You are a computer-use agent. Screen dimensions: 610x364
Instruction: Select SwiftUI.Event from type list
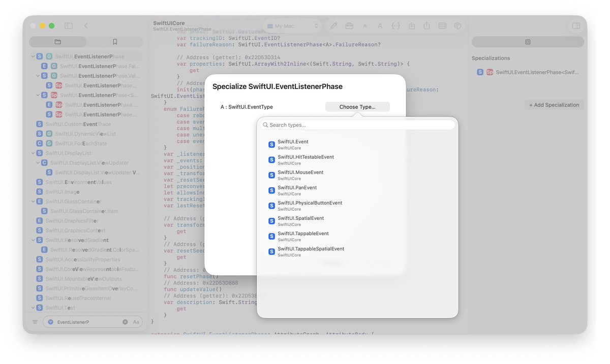pos(357,145)
